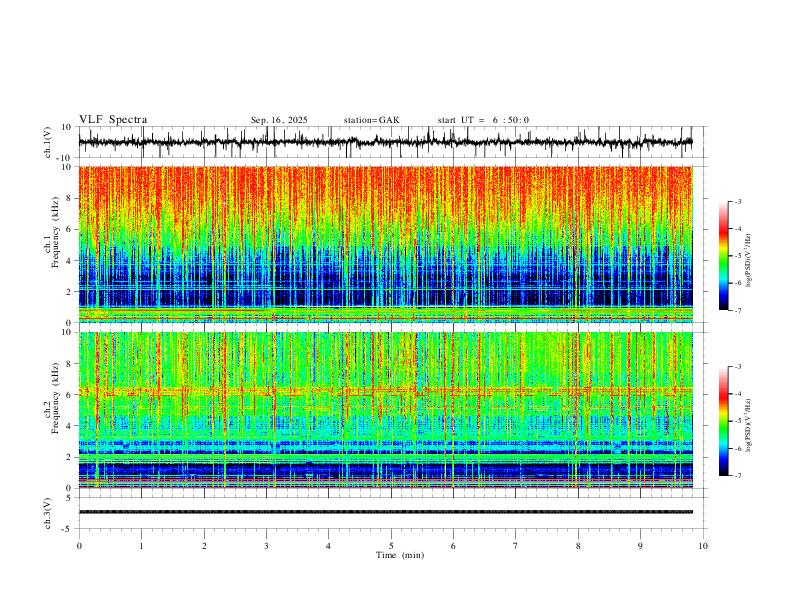Click inside the ch.1 spectrogram panel
The height and width of the screenshot is (612, 792).
(385, 244)
